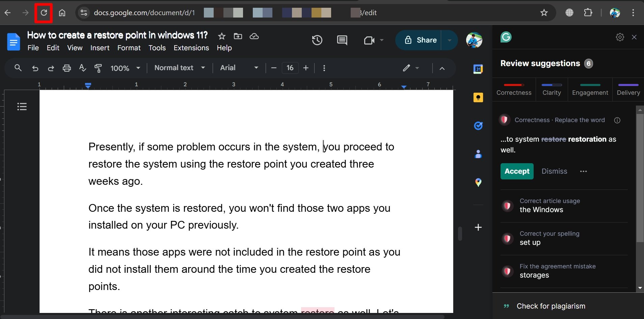The height and width of the screenshot is (319, 644).
Task: Switch to the Delivery tab
Action: (628, 89)
